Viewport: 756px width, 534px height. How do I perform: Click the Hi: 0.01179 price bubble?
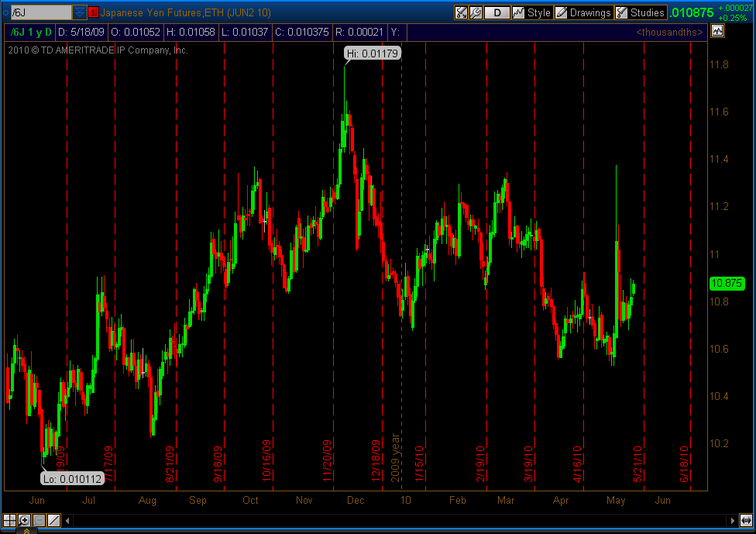click(373, 53)
